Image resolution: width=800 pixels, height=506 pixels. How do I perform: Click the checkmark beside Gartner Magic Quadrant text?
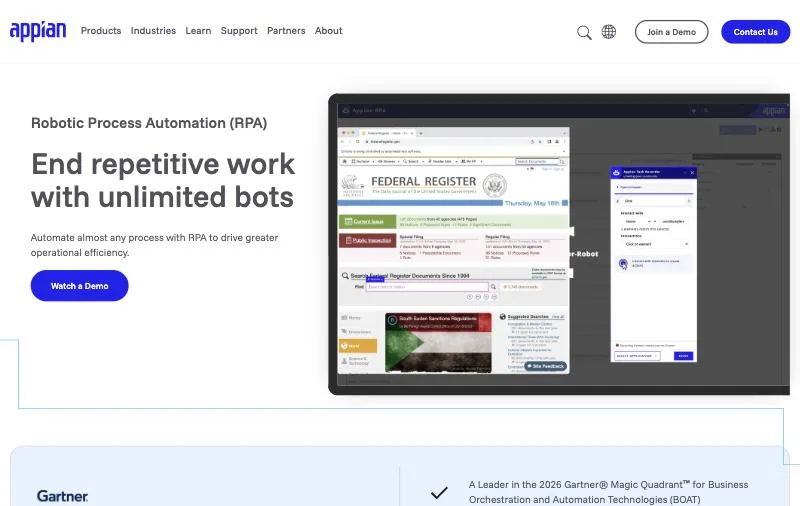pos(439,492)
